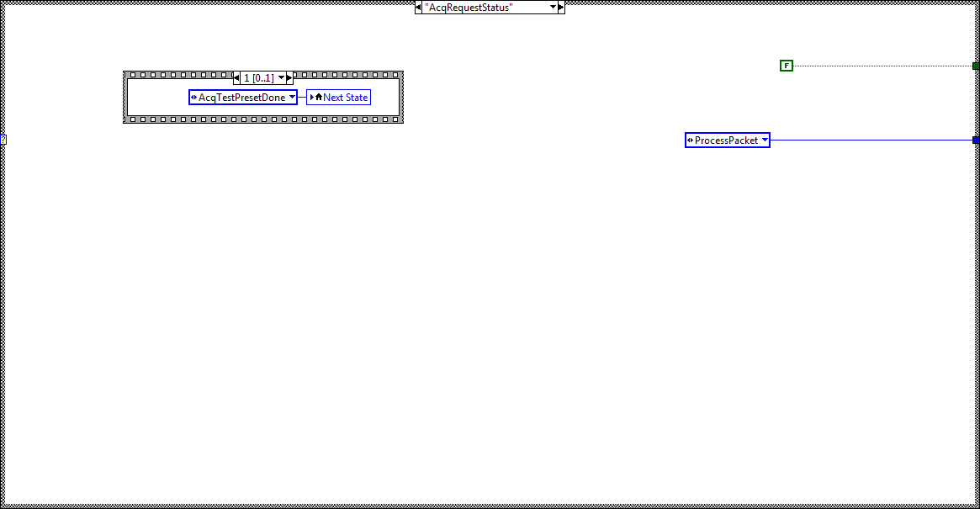Click the green output tunnel on the right border
Screen dimensions: 980x509
976,65
